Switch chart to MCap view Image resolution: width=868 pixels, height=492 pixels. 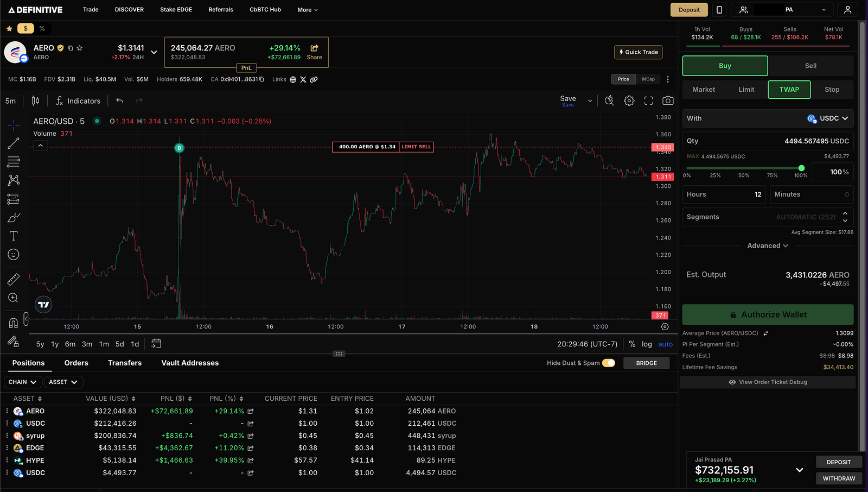point(648,79)
